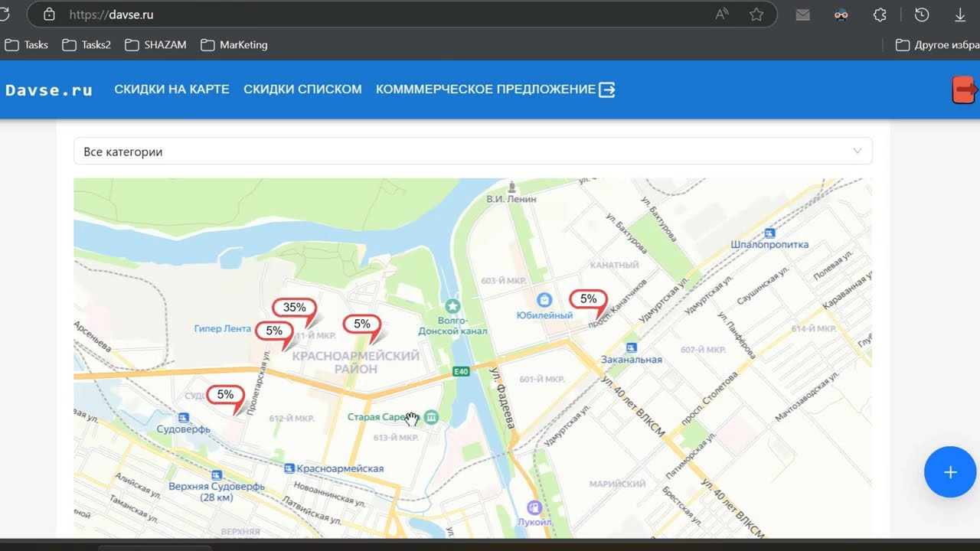Click the Красноармейская station icon
The width and height of the screenshot is (980, 551).
[289, 468]
